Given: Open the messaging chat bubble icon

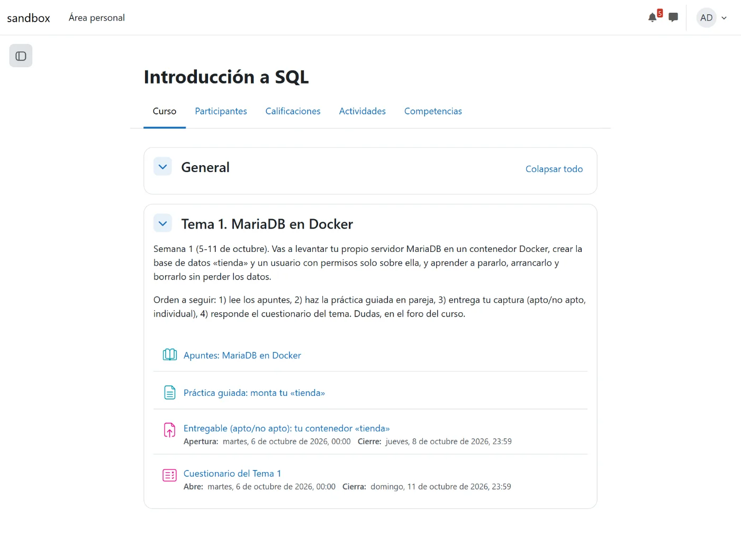Looking at the screenshot, I should pos(673,17).
